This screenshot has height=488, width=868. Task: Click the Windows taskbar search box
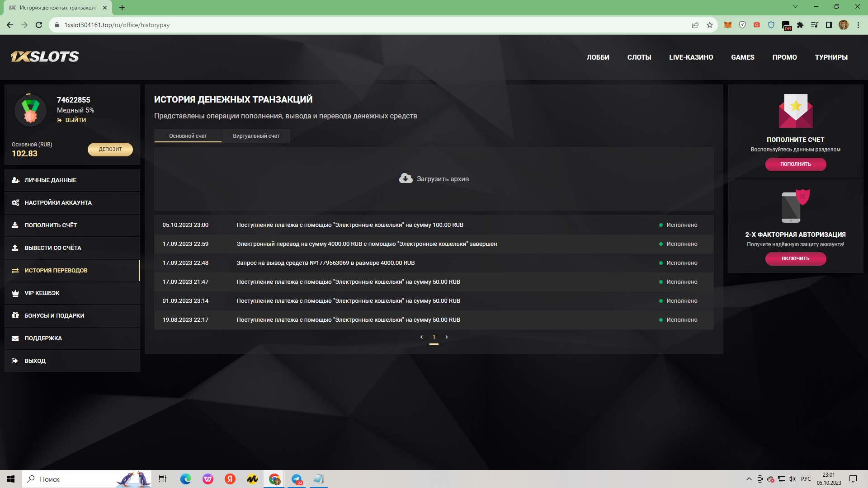[x=87, y=479]
